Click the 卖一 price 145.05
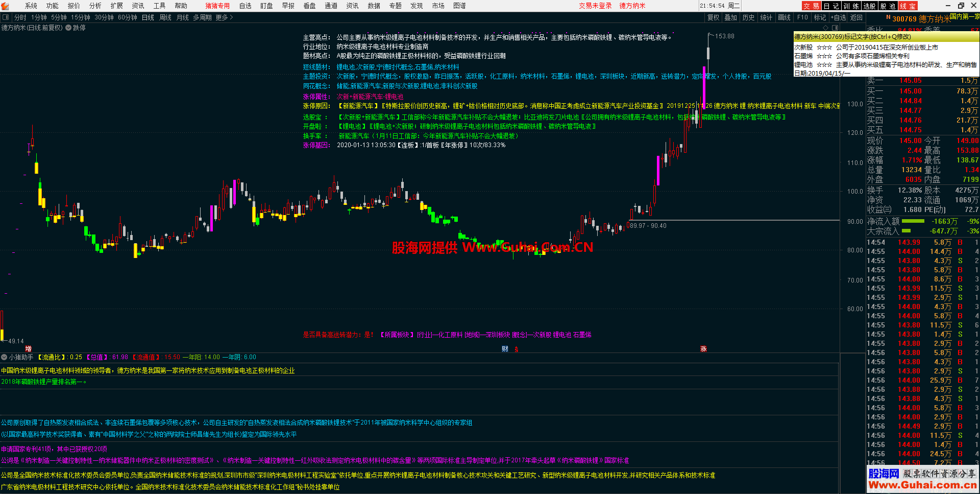The height and width of the screenshot is (494, 980). pos(911,81)
